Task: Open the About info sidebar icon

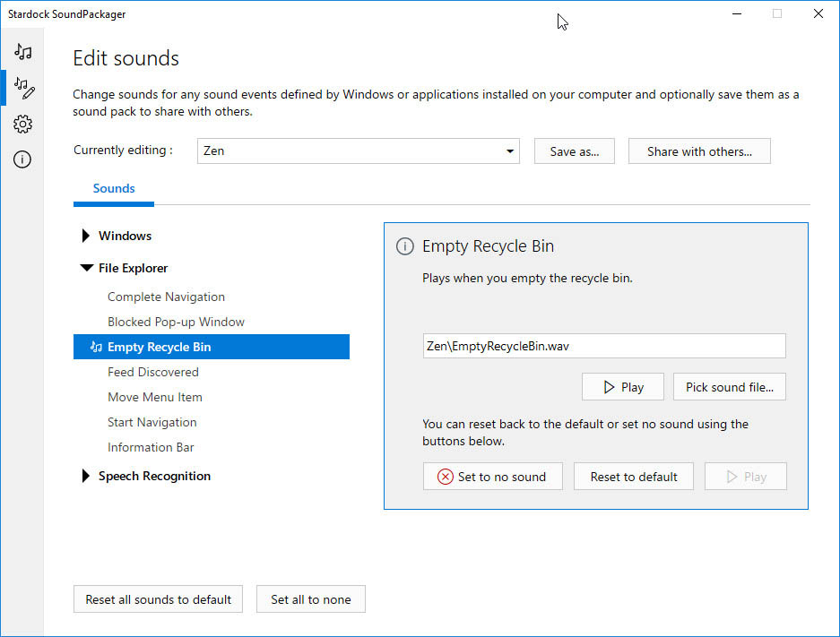Action: pos(22,159)
